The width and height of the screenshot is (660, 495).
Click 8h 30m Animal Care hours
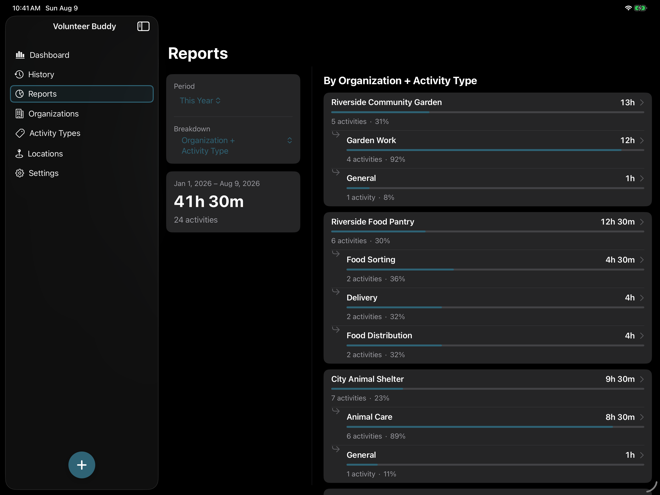tap(620, 417)
